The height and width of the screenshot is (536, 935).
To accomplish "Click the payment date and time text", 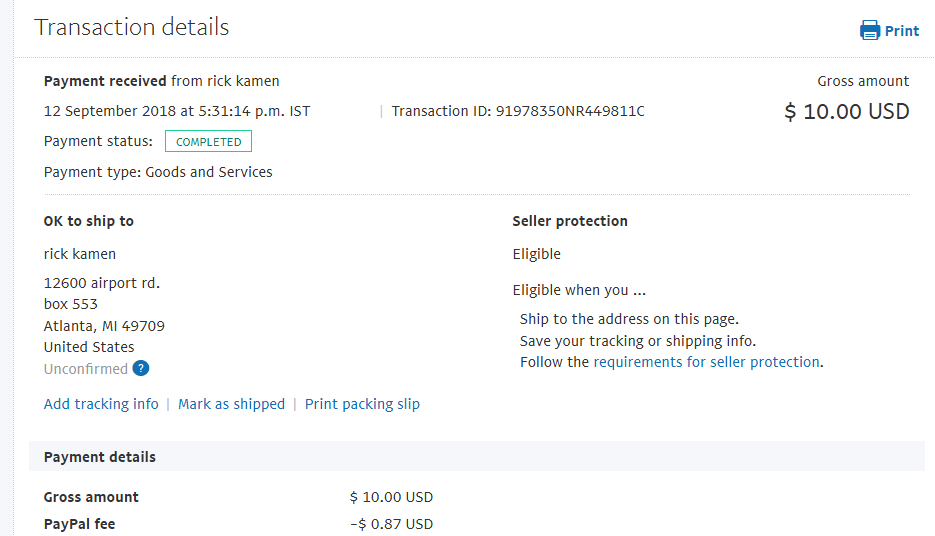I will pos(177,111).
